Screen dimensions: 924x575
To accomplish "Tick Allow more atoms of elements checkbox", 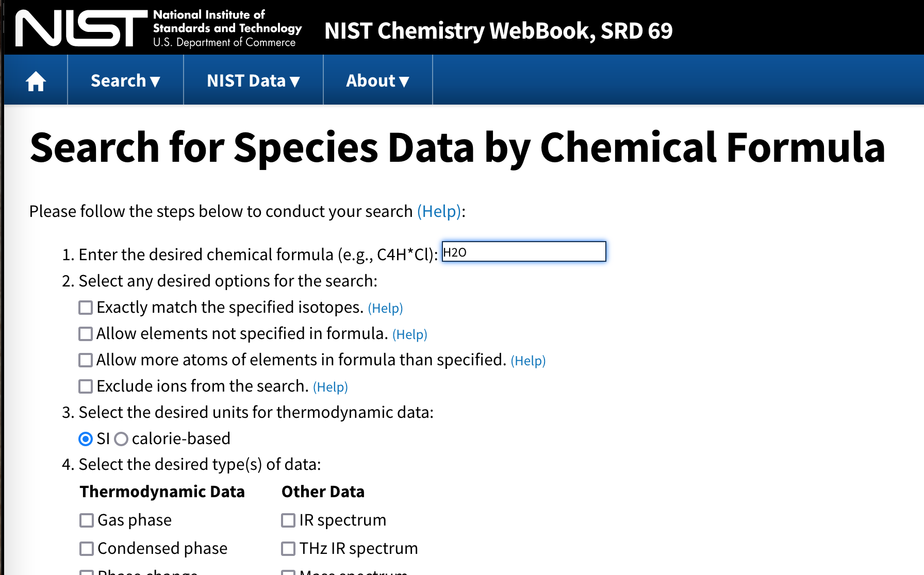I will pos(86,360).
